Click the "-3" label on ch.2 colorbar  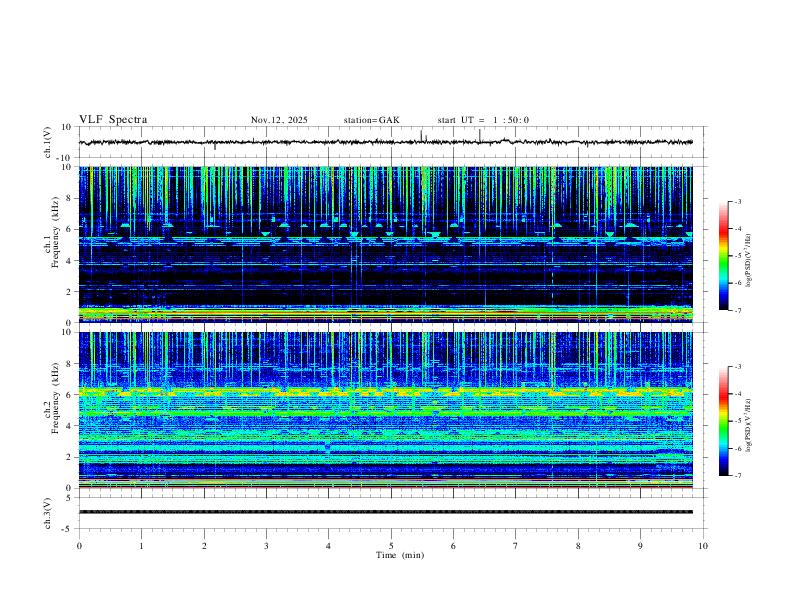click(x=737, y=367)
